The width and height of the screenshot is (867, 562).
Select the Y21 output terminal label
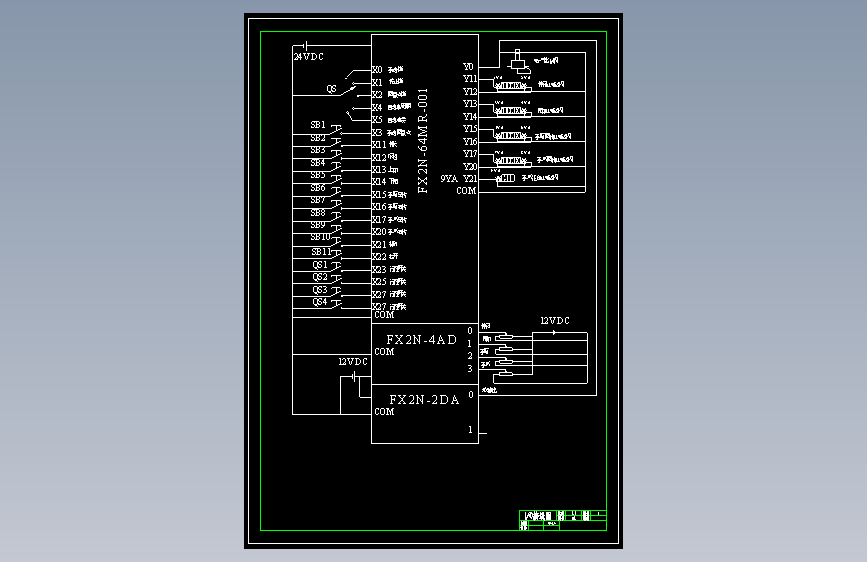coord(470,179)
